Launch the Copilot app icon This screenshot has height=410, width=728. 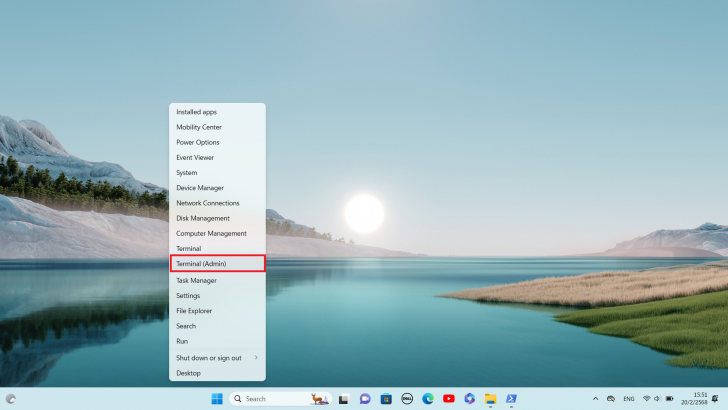[469, 398]
